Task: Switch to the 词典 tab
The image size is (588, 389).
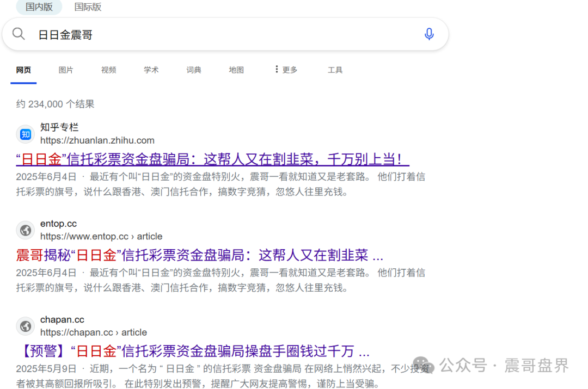Action: click(x=194, y=70)
